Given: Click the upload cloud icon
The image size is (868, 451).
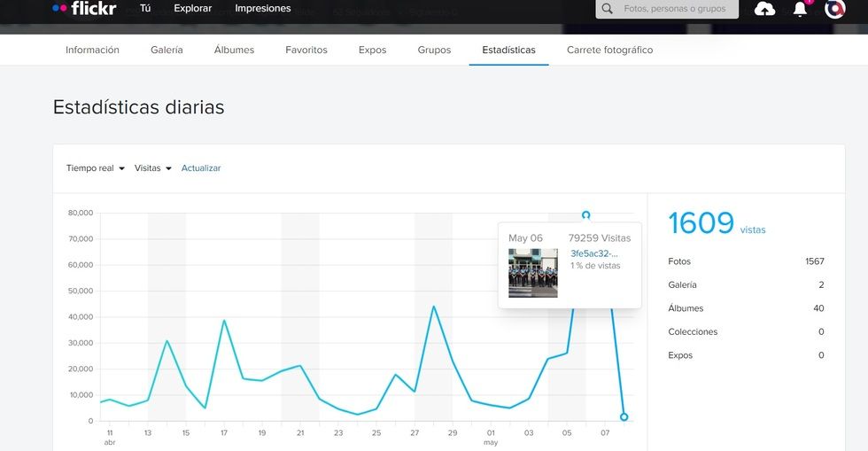Looking at the screenshot, I should click(x=764, y=9).
